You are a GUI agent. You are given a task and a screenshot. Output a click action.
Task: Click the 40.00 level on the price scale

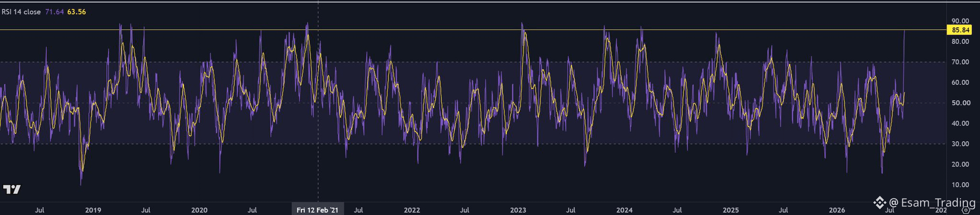click(x=960, y=124)
